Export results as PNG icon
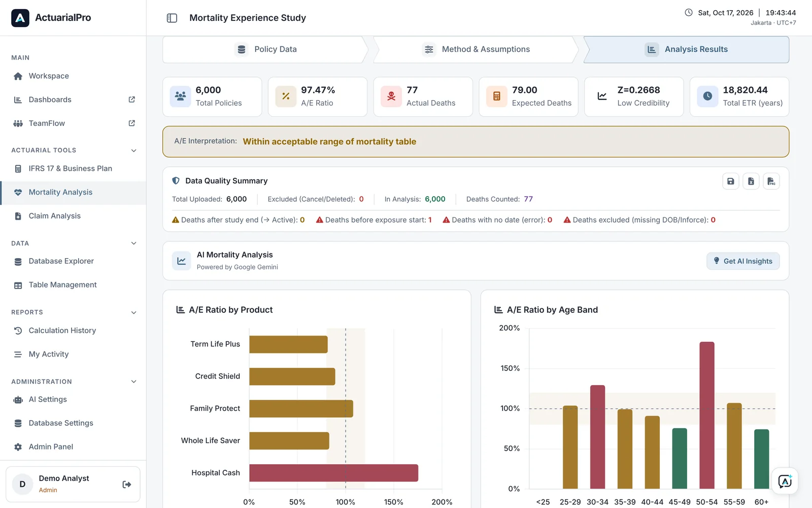The image size is (812, 508). point(771,181)
